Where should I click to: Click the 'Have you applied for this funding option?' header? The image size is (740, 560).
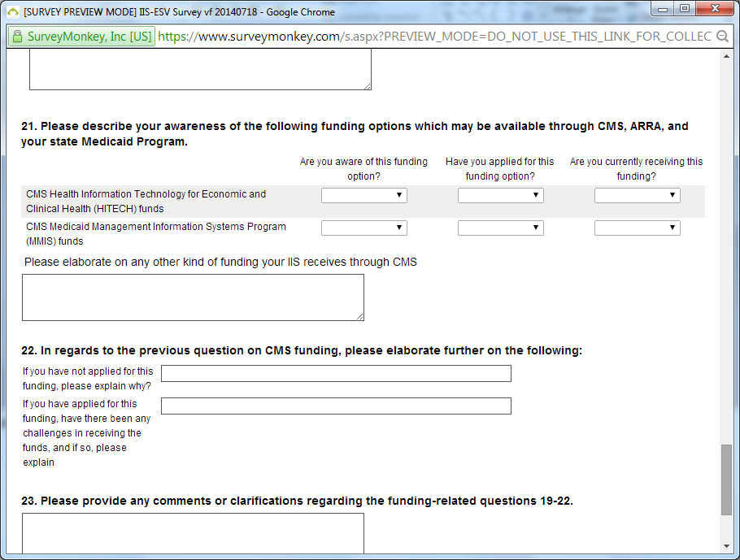click(x=500, y=169)
